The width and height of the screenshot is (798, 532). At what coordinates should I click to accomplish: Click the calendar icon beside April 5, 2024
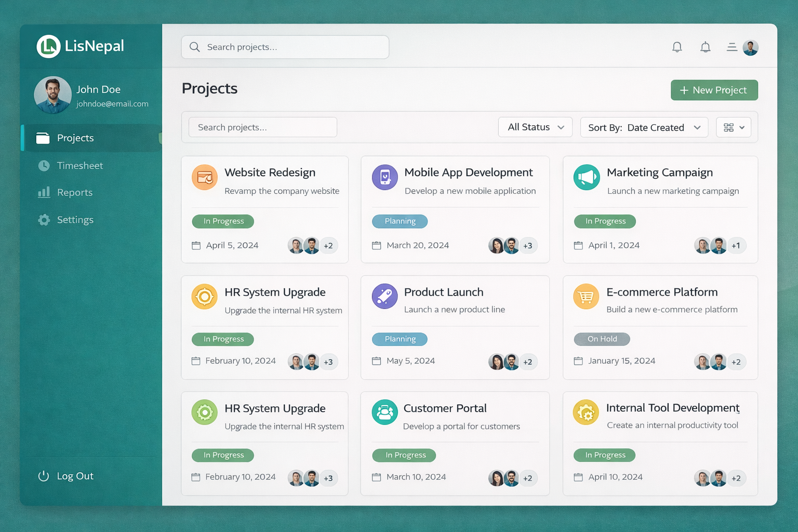pos(196,245)
